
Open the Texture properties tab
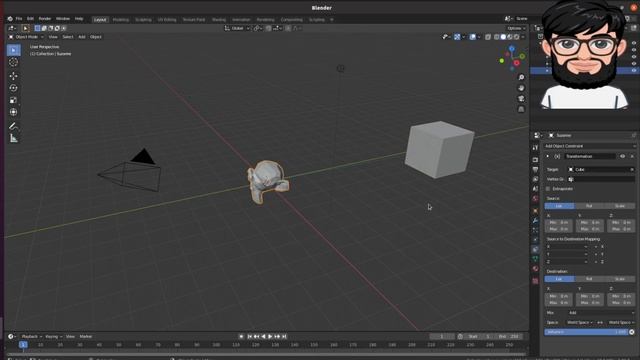tap(535, 281)
